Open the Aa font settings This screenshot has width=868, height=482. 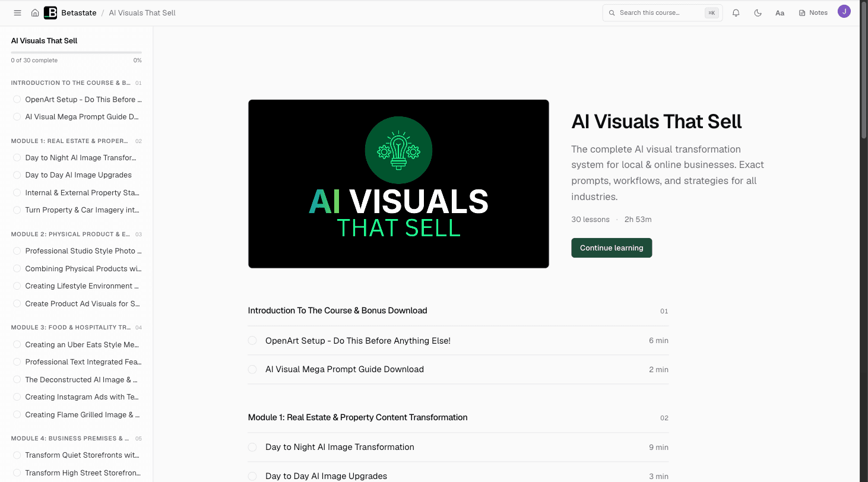(780, 12)
